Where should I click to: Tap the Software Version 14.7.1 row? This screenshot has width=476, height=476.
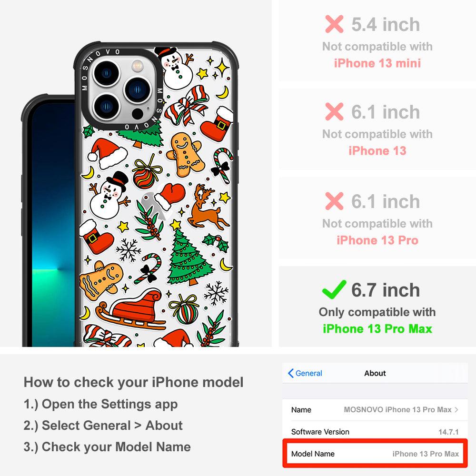pyautogui.click(x=375, y=431)
